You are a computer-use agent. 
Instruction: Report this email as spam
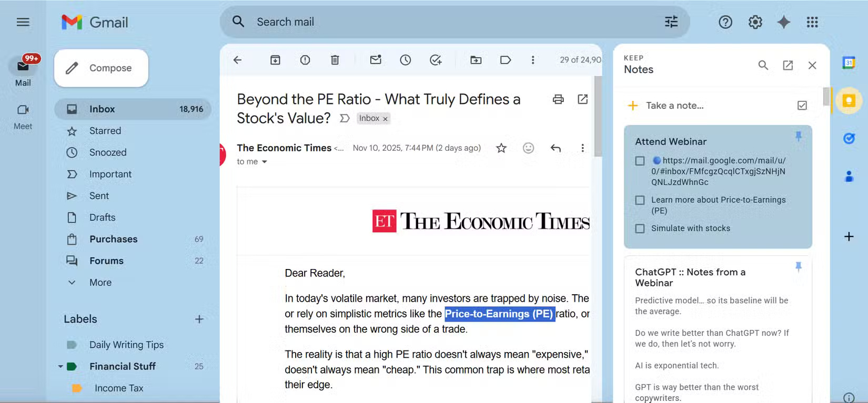tap(305, 60)
